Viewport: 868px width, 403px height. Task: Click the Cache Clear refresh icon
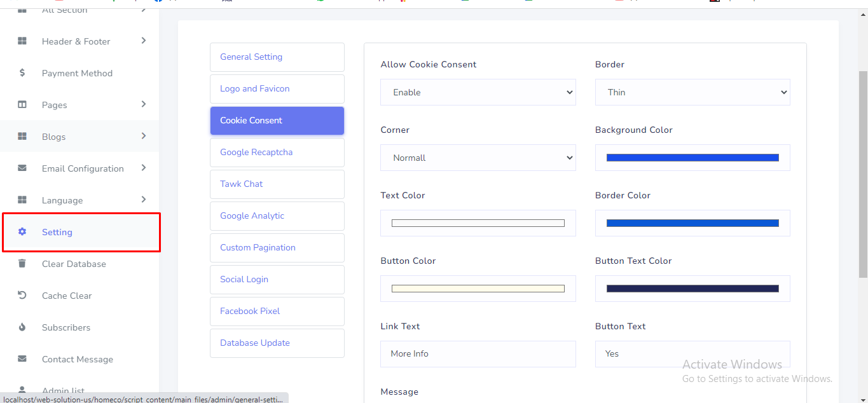22,296
